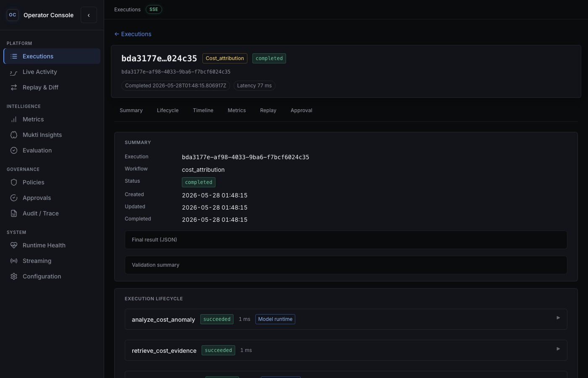The image size is (588, 378).
Task: Click the OC logo icon
Action: [13, 15]
